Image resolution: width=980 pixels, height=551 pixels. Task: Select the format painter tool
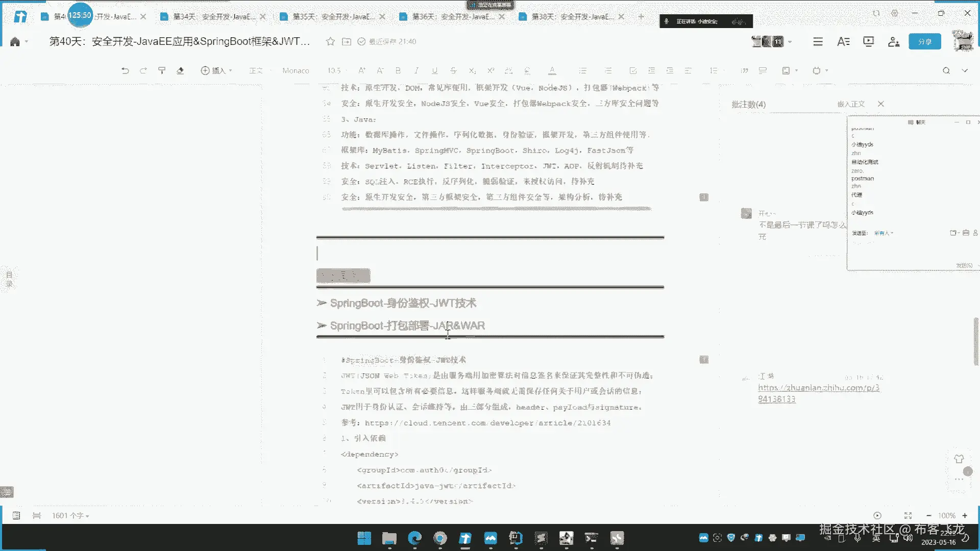(x=162, y=70)
